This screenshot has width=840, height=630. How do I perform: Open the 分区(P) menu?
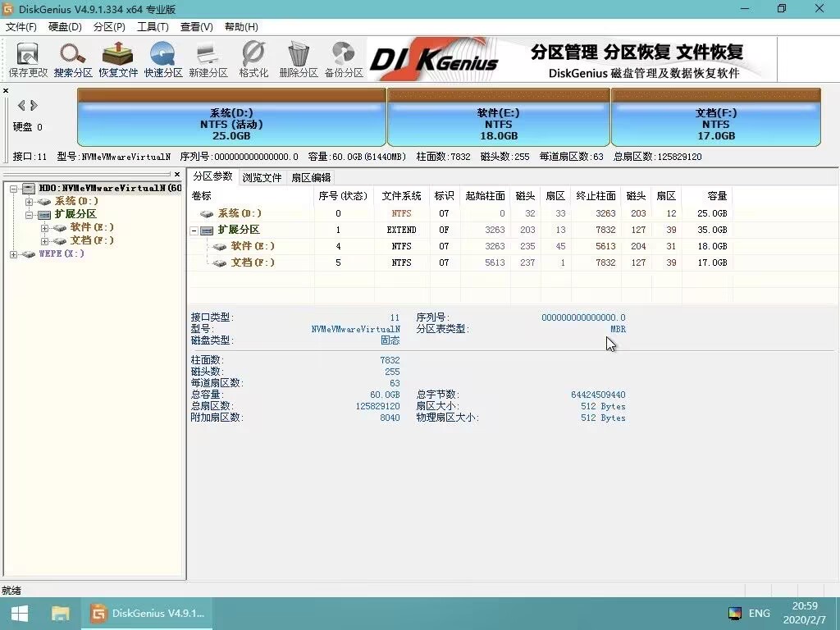(109, 27)
